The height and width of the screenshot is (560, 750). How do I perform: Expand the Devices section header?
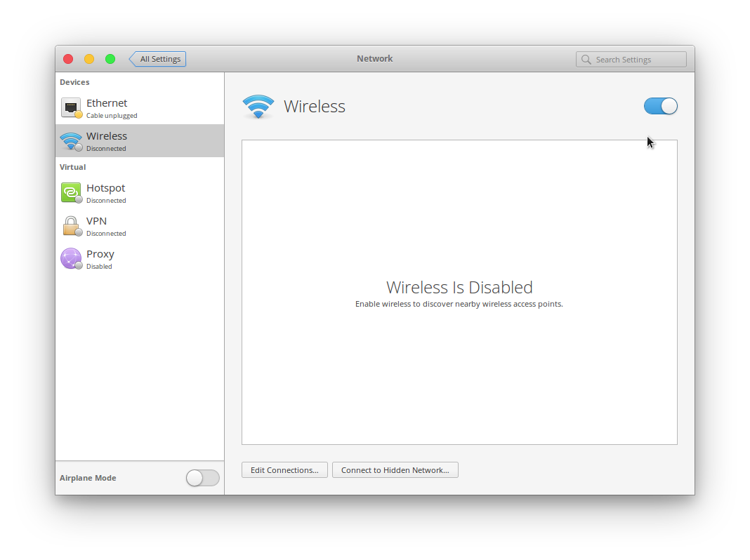tap(74, 82)
